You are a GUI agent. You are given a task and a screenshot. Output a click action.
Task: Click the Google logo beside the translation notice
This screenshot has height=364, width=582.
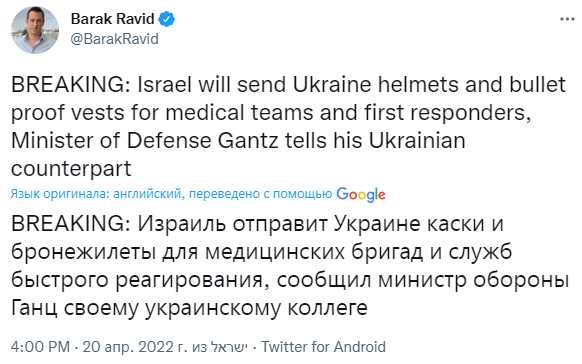tap(361, 194)
